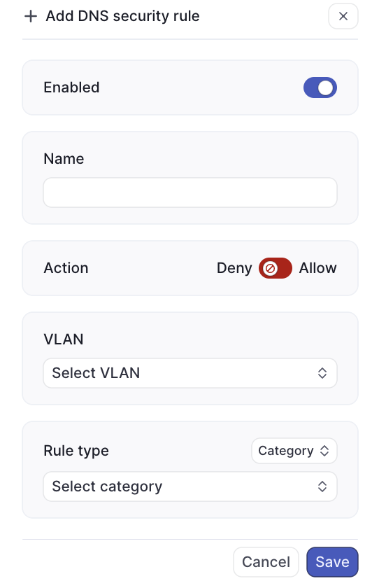The image size is (386, 588).
Task: Open the Select VLAN dropdown
Action: click(x=190, y=373)
